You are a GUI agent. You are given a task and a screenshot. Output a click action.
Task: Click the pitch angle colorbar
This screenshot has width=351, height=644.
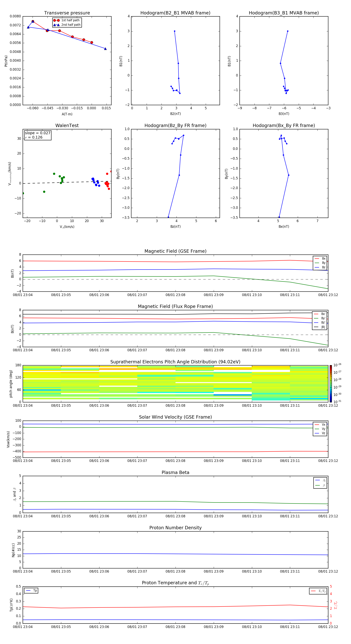(x=331, y=384)
